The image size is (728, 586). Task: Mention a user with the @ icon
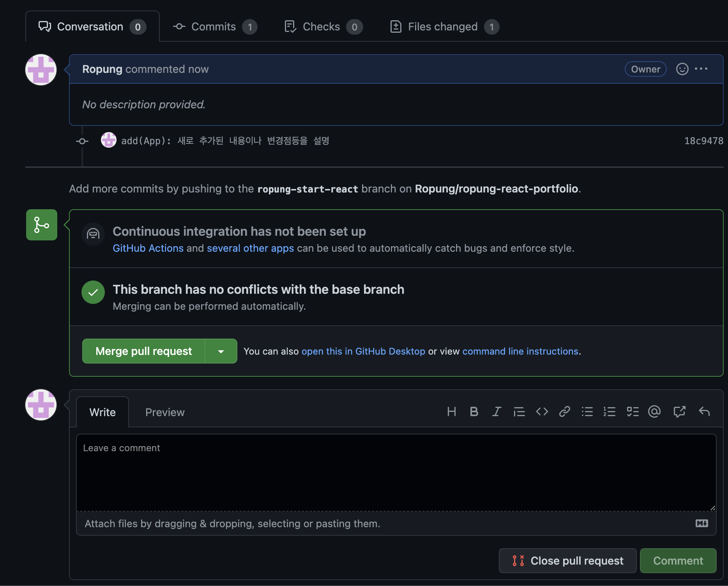(x=654, y=411)
